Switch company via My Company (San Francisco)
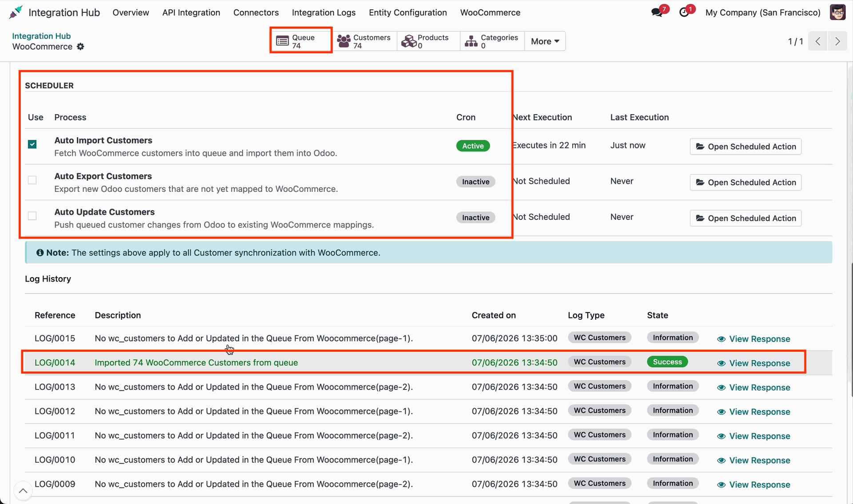The height and width of the screenshot is (504, 853). tap(763, 12)
